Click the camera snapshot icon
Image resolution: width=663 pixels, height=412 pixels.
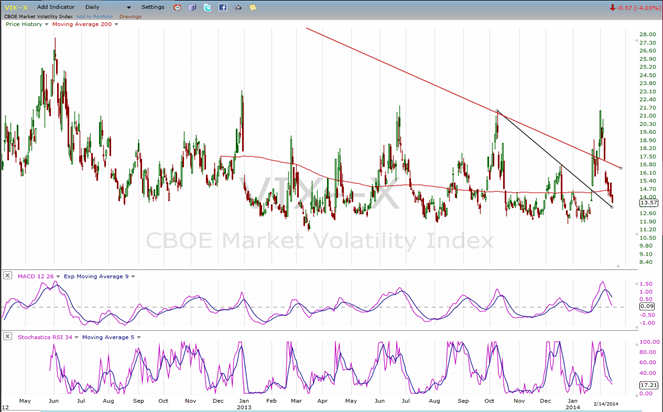coord(238,7)
